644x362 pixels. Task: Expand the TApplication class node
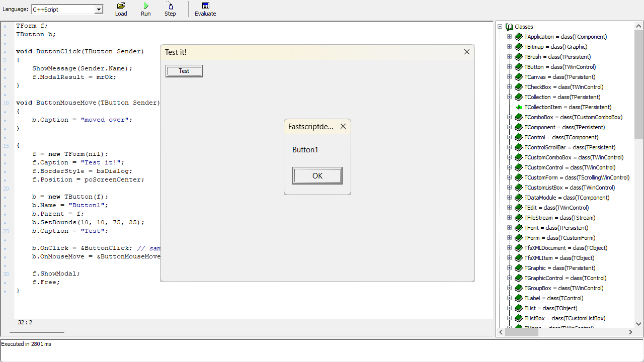[509, 37]
